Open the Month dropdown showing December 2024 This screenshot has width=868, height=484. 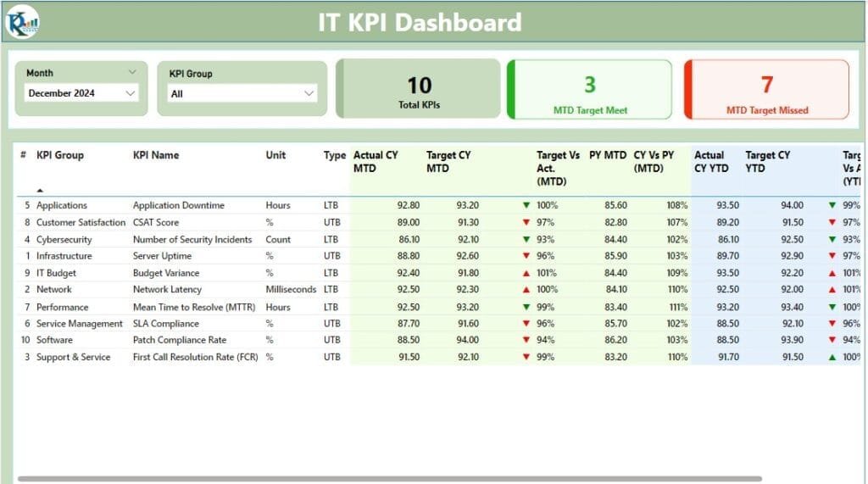pyautogui.click(x=81, y=93)
